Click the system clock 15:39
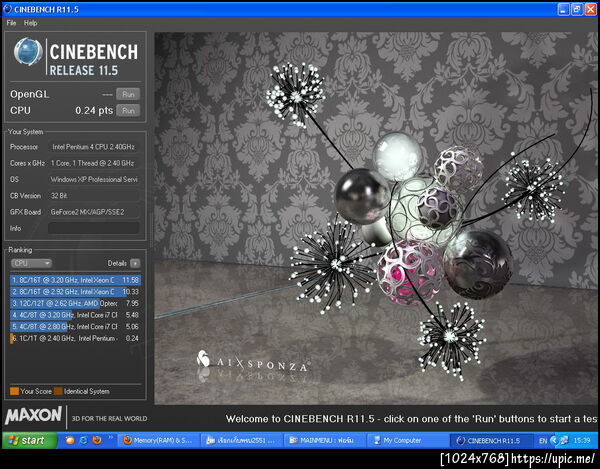Viewport: 600px width, 469px height. tap(582, 441)
